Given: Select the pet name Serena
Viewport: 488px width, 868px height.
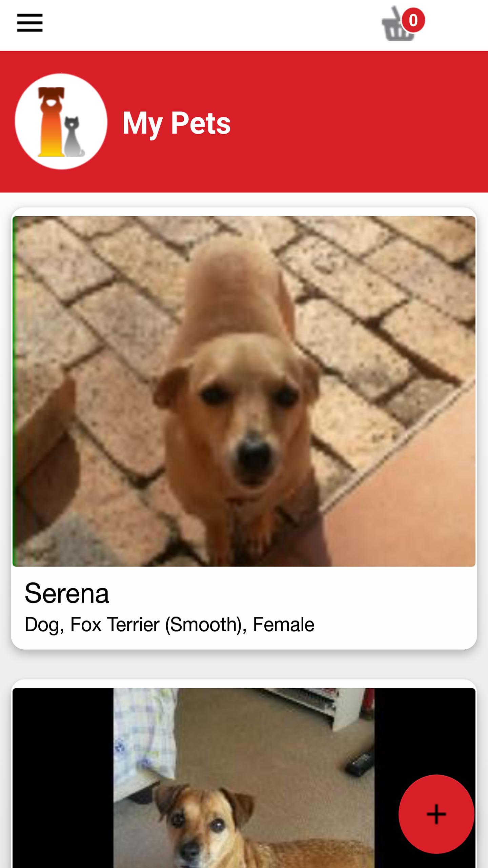Looking at the screenshot, I should (67, 593).
